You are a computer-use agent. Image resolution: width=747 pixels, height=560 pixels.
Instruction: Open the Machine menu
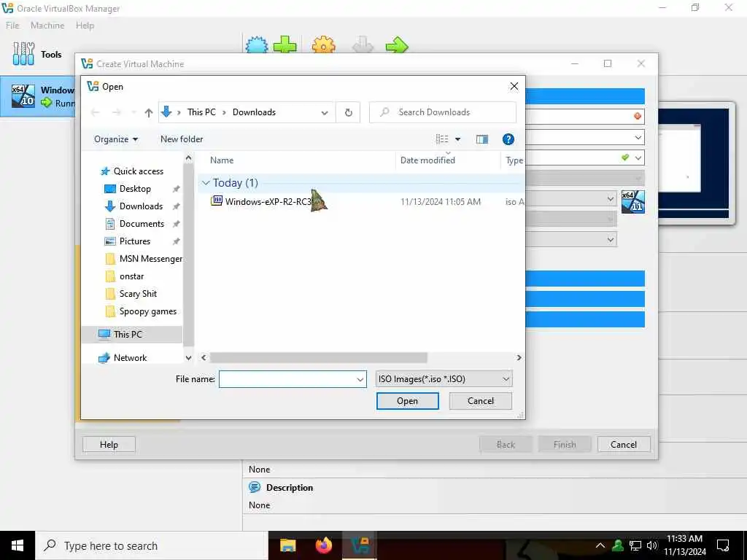click(47, 26)
